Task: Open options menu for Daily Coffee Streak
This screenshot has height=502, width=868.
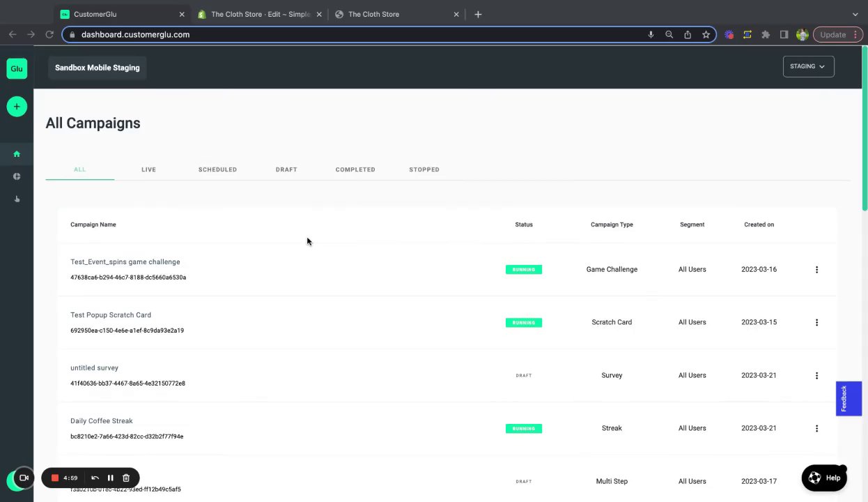Action: [816, 428]
